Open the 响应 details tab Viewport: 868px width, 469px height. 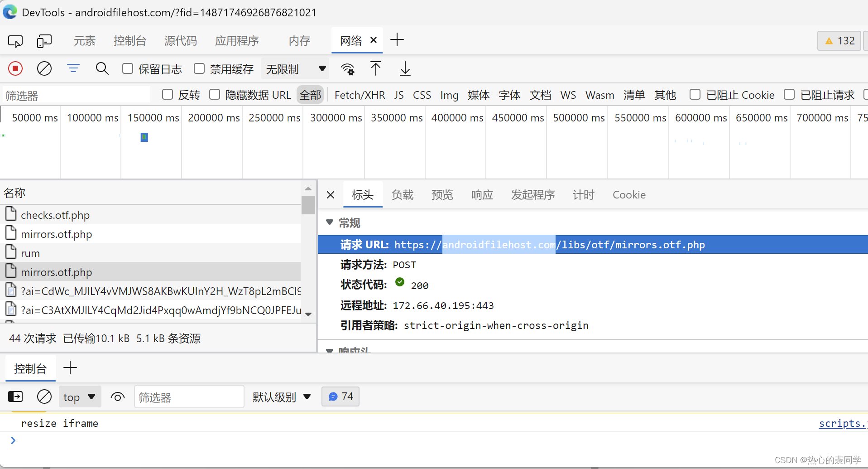[482, 195]
